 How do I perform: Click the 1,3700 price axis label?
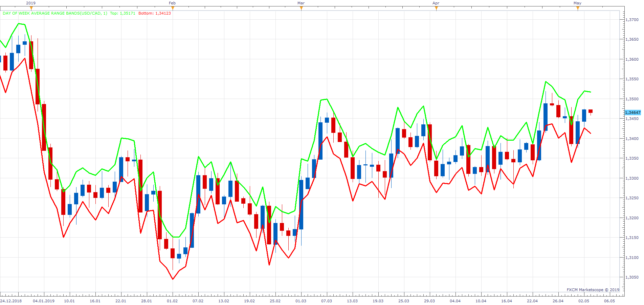tap(632, 20)
